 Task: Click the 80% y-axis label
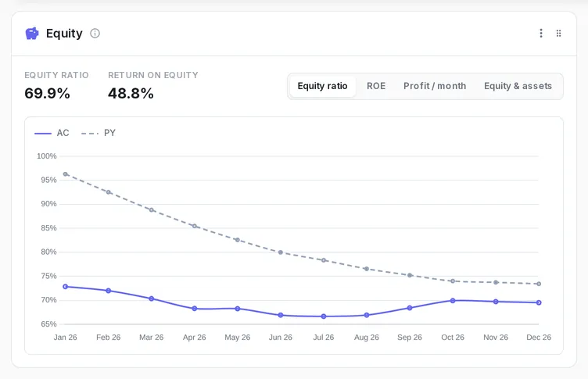48,252
